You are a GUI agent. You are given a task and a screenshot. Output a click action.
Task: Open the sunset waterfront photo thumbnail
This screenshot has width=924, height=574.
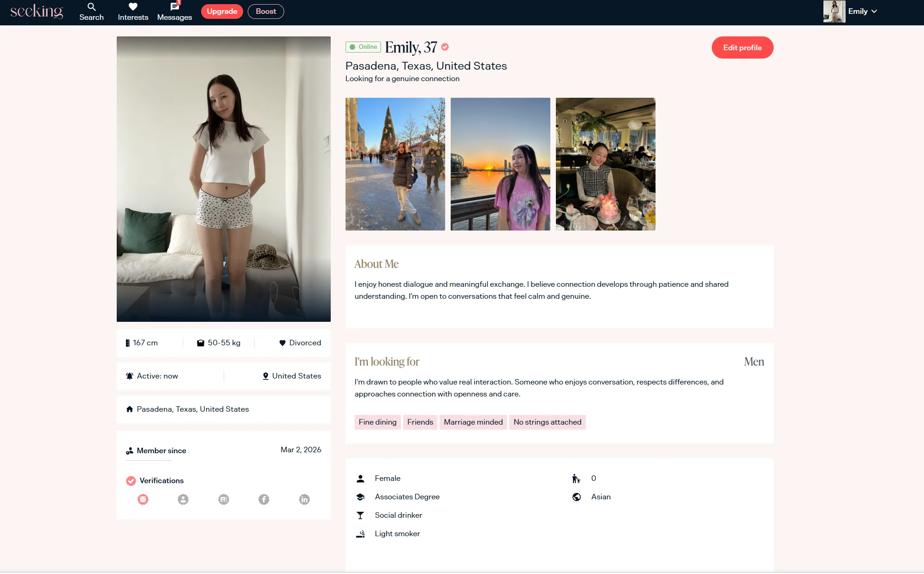(x=500, y=164)
